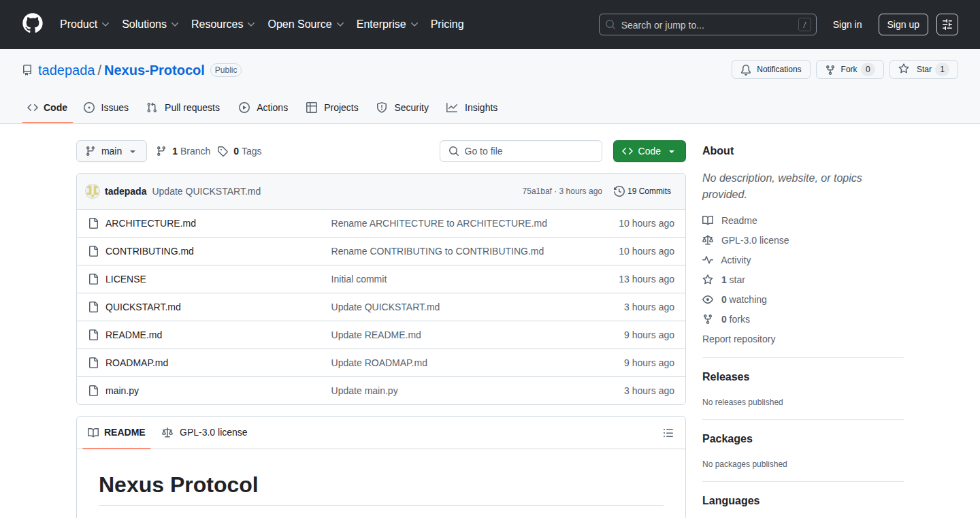
Task: Open the Initial commit message link
Action: click(359, 279)
